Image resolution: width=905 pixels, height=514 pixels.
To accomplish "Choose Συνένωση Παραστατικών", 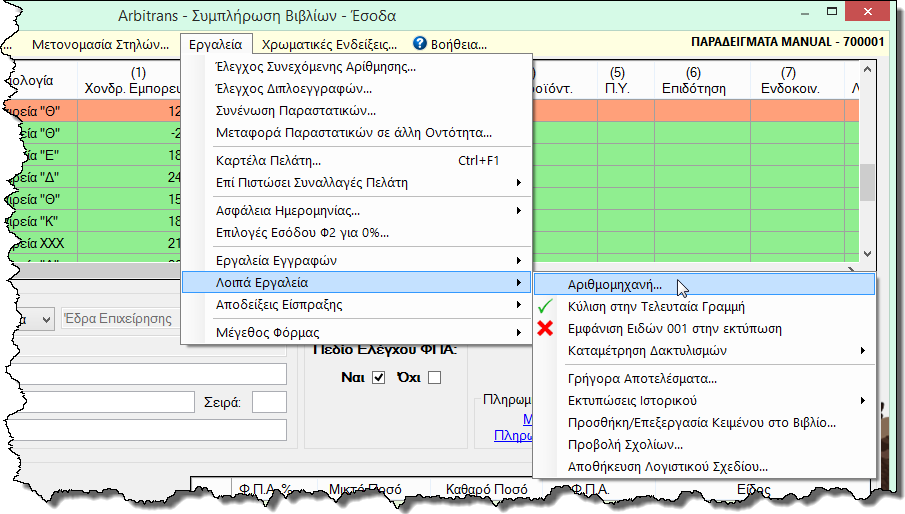I will pyautogui.click(x=356, y=111).
